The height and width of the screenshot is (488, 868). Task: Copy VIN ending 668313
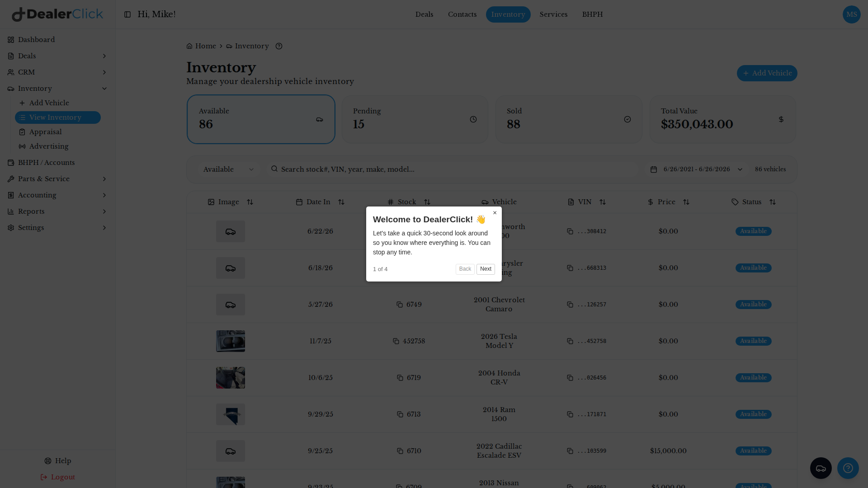[570, 268]
